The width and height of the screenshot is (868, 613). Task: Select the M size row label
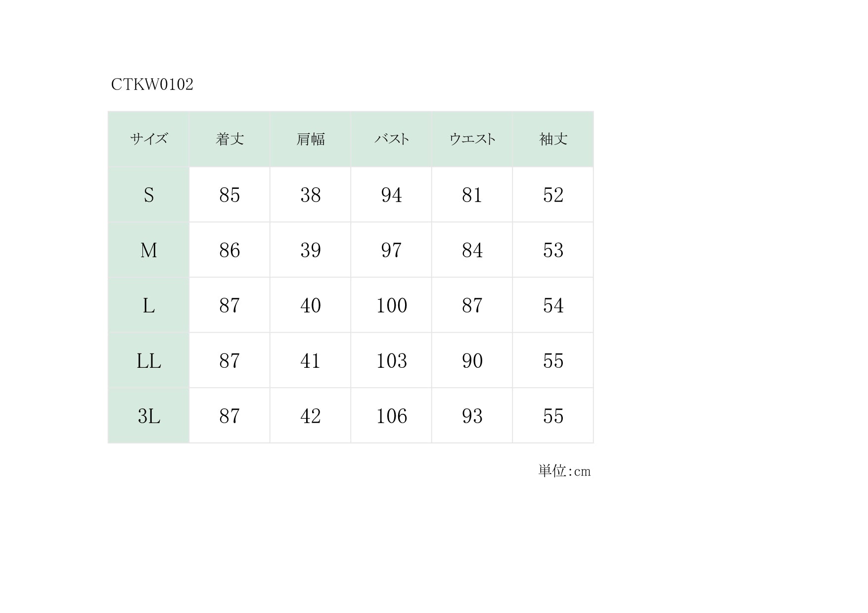point(148,250)
